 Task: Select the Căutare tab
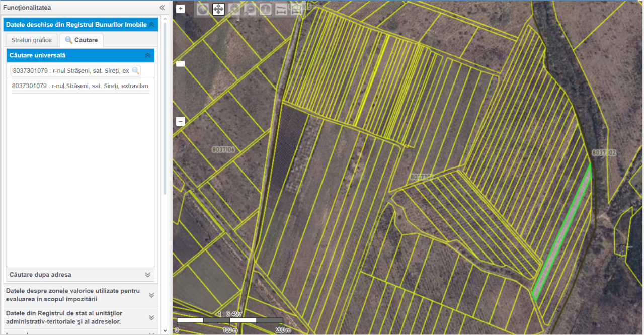(82, 40)
